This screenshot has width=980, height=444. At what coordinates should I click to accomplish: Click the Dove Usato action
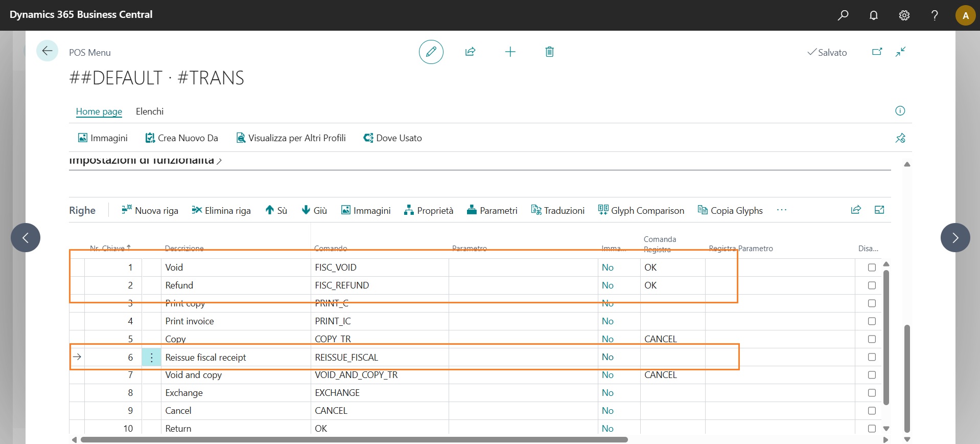click(x=392, y=138)
